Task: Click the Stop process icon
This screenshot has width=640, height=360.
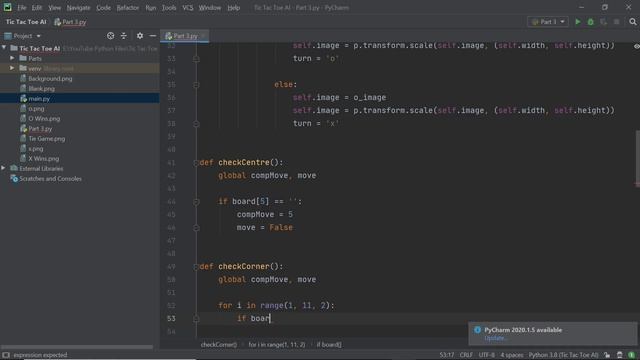Action: pyautogui.click(x=617, y=22)
